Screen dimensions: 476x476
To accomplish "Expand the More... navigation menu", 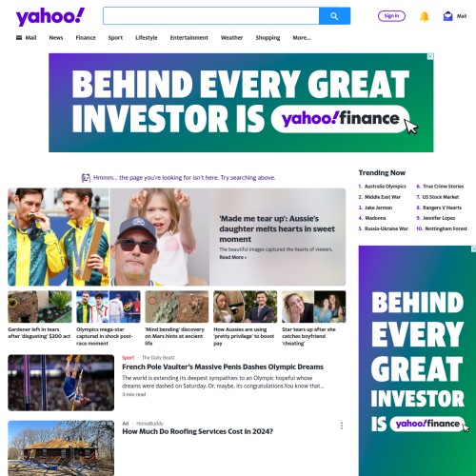I will (302, 38).
